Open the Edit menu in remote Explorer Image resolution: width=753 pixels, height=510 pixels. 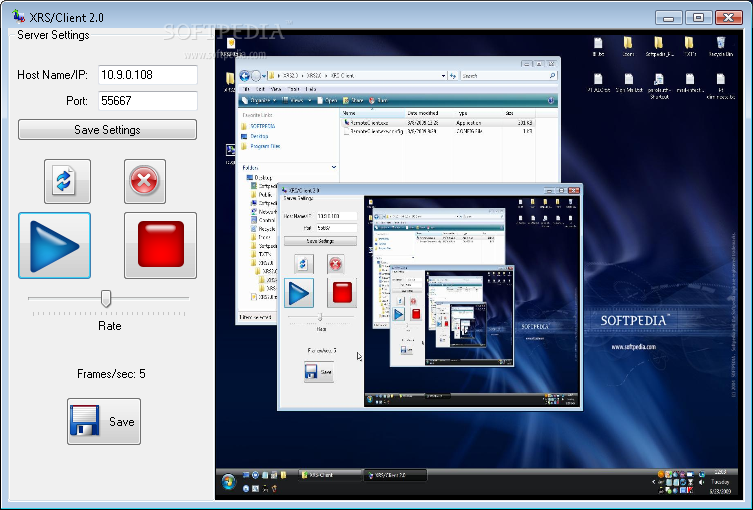260,89
